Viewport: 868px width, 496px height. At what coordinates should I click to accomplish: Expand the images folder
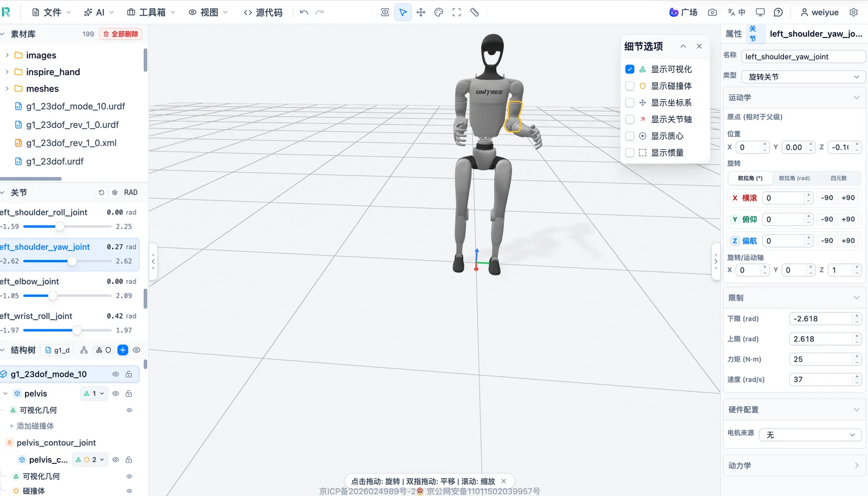coord(7,55)
